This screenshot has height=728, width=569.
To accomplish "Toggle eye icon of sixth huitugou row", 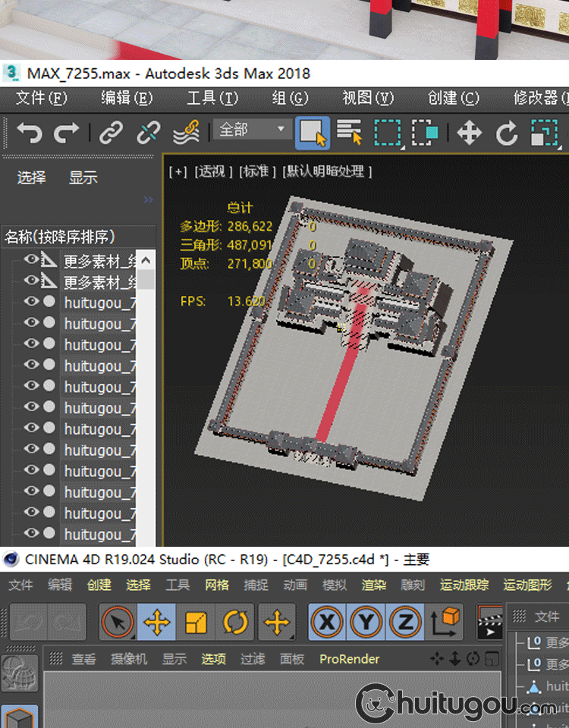I will coord(31,406).
